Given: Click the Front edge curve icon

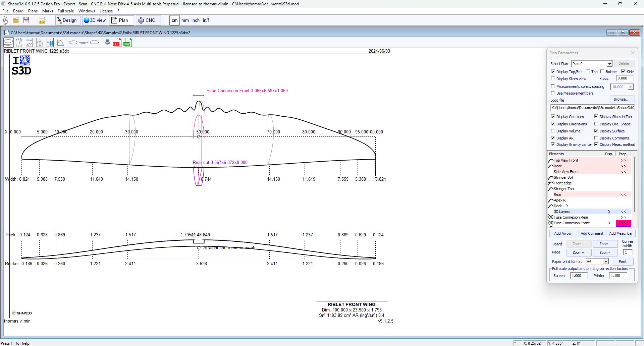Looking at the screenshot, I should coord(551,183).
